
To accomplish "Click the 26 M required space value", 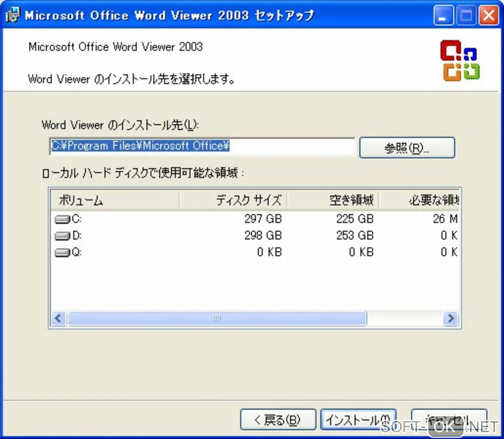I will pos(445,219).
